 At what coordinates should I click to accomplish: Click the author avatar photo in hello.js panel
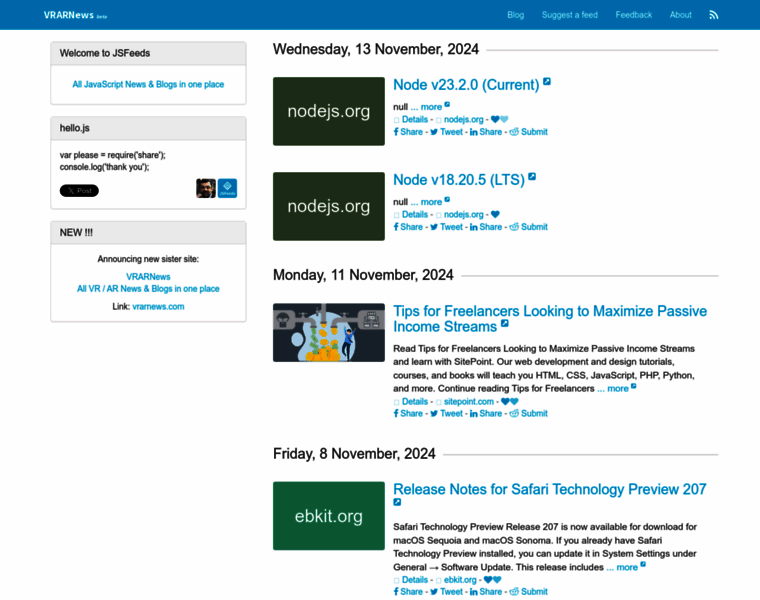click(x=206, y=188)
